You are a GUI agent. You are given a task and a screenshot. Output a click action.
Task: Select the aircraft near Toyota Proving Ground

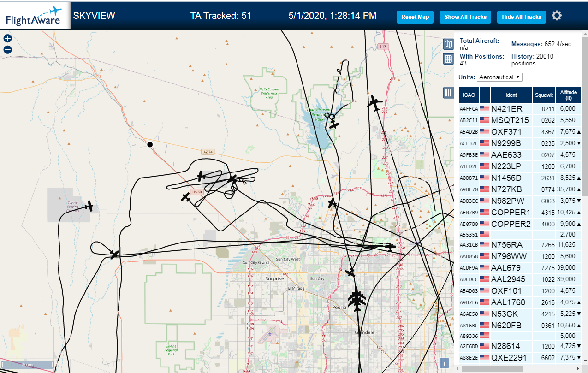[x=89, y=206]
